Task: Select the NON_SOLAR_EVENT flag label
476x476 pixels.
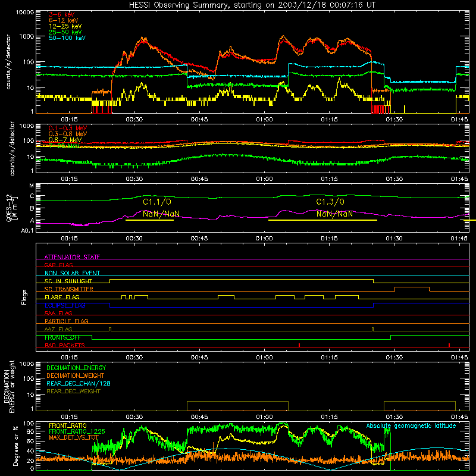Action: pyautogui.click(x=72, y=273)
